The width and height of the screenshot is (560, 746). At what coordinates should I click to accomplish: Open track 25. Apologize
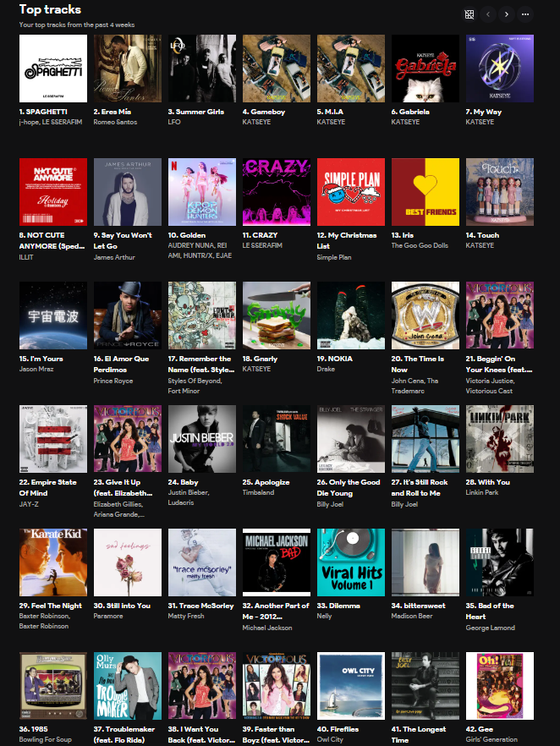(x=266, y=482)
